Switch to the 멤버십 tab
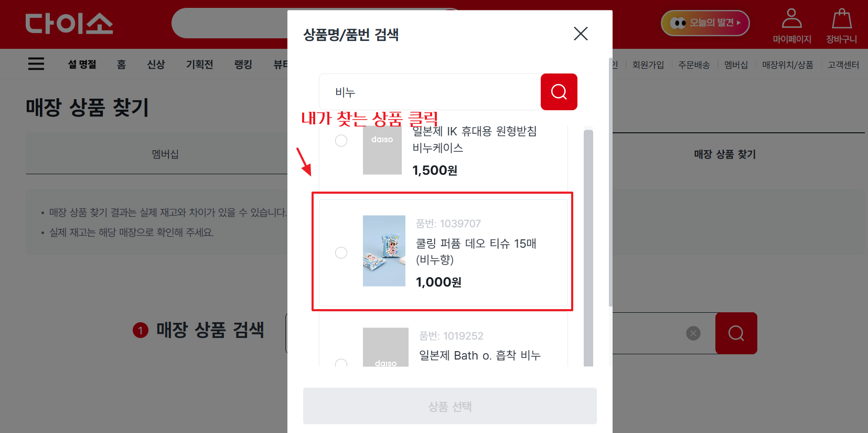This screenshot has height=433, width=868. point(165,154)
